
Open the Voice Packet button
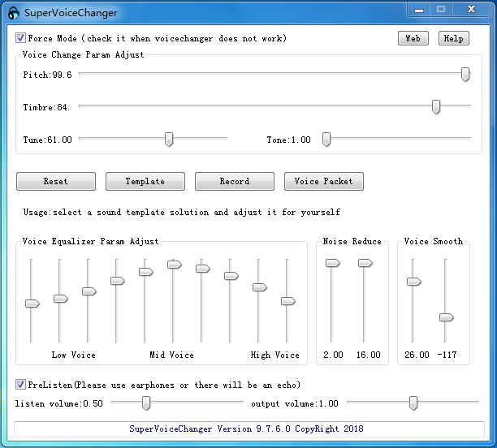(323, 181)
